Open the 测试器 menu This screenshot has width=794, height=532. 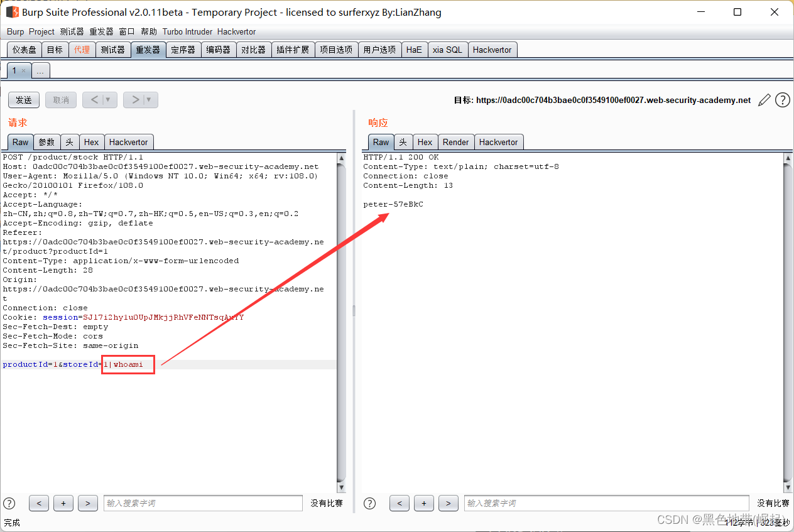pos(72,31)
